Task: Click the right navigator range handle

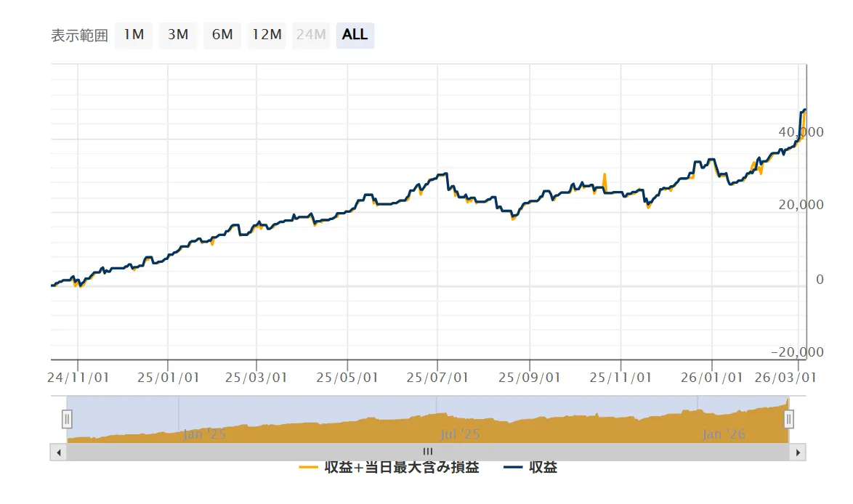Action: pyautogui.click(x=789, y=419)
